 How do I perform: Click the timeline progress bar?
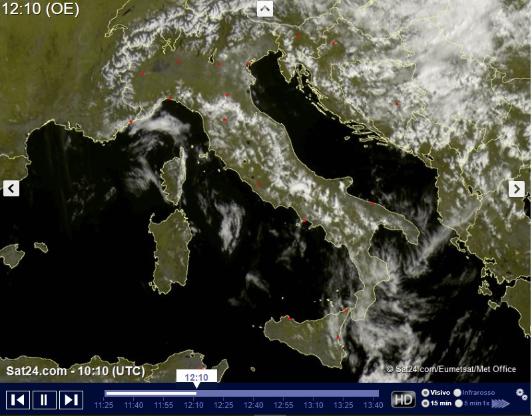(242, 393)
